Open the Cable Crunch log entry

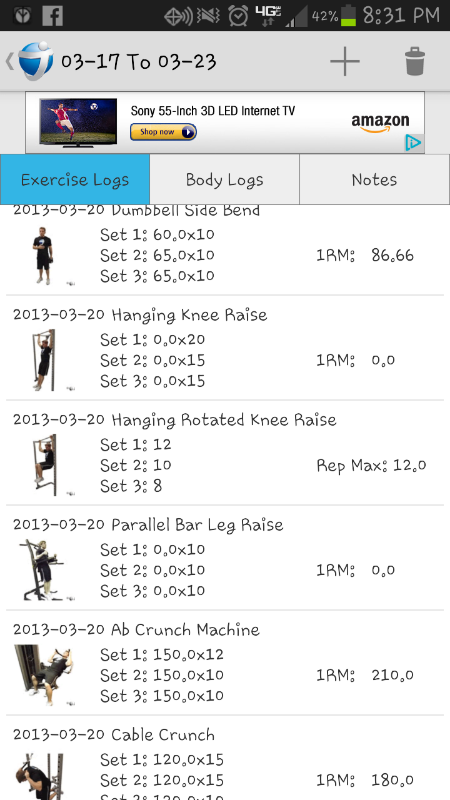click(225, 758)
